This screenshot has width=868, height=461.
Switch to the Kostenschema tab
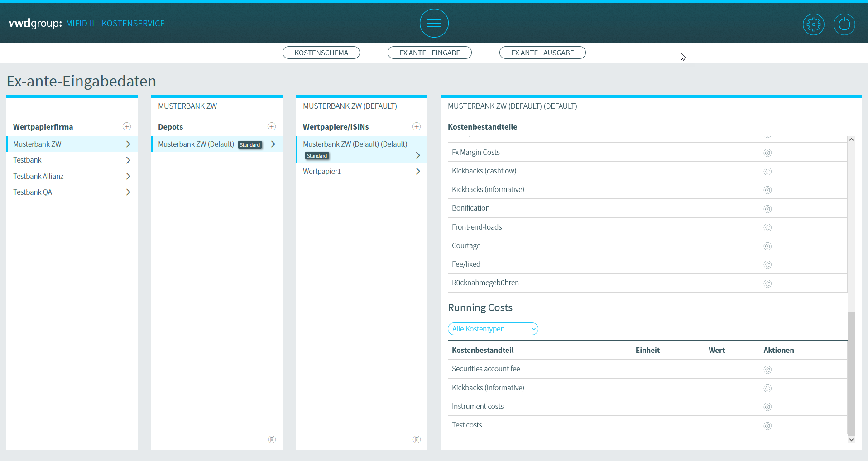321,53
